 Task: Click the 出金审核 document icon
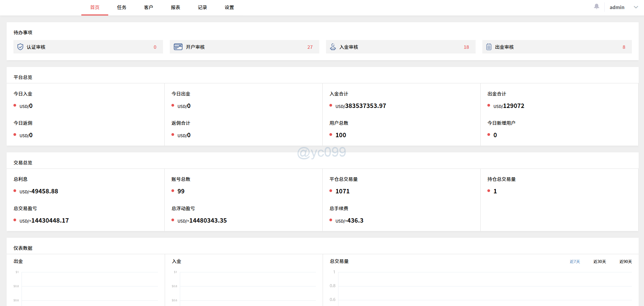(x=489, y=47)
